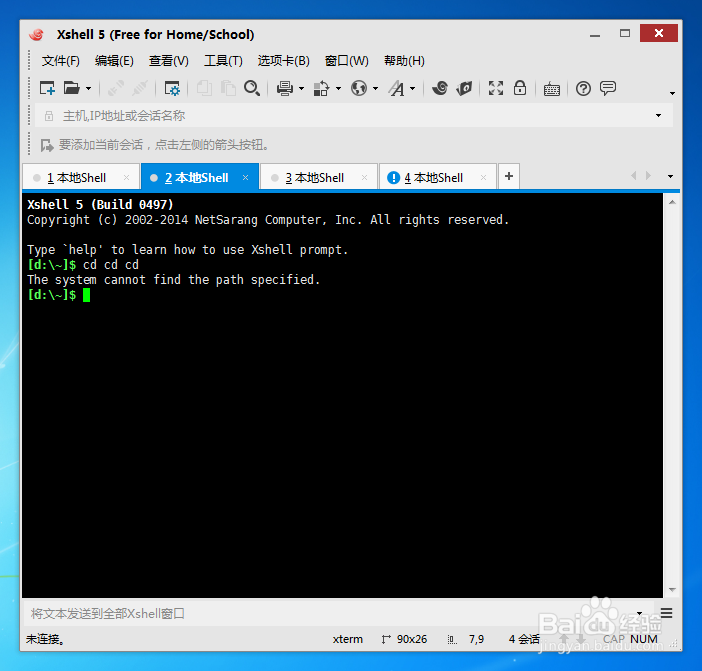
Task: Open the 选项卡(B) menu
Action: click(283, 60)
